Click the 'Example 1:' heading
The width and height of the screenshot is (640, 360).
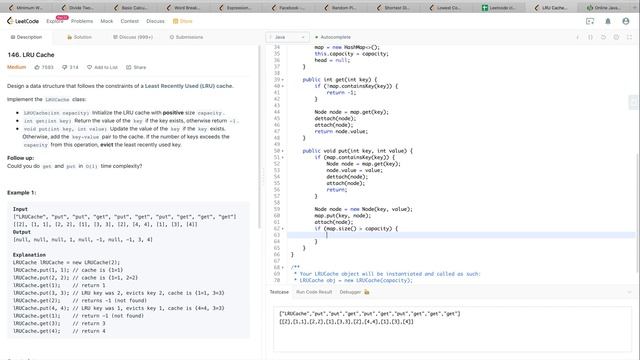click(22, 193)
